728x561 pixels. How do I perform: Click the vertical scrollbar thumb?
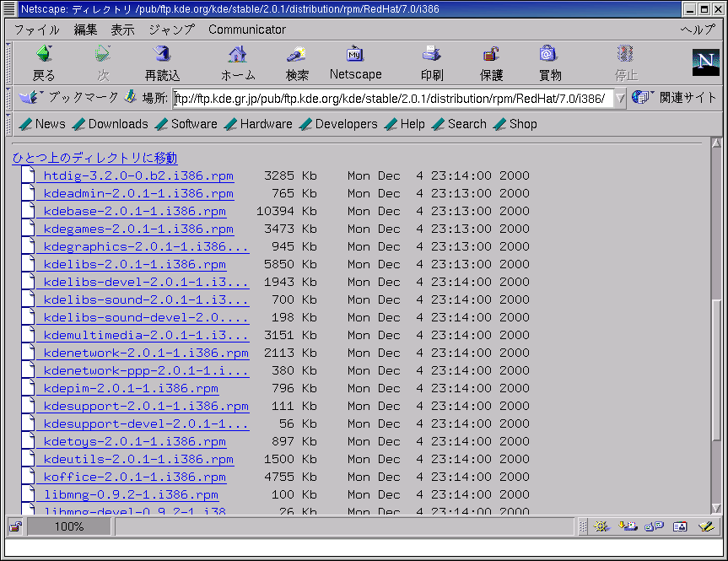pyautogui.click(x=716, y=370)
